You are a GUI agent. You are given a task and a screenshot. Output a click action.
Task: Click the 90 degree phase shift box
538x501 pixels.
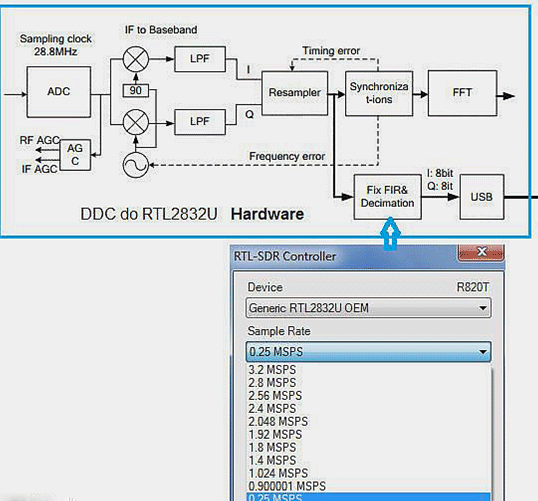point(136,91)
